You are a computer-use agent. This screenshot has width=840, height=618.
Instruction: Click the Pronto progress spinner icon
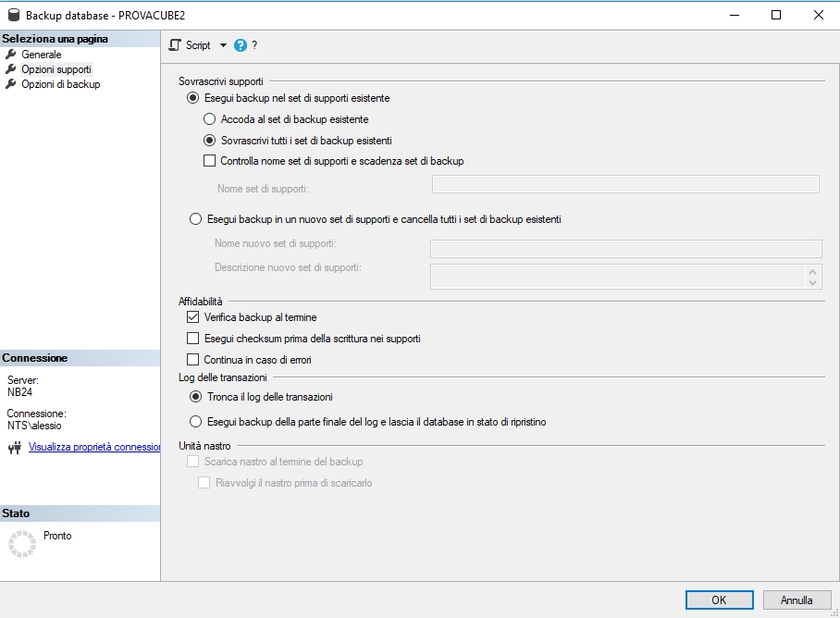(x=21, y=543)
